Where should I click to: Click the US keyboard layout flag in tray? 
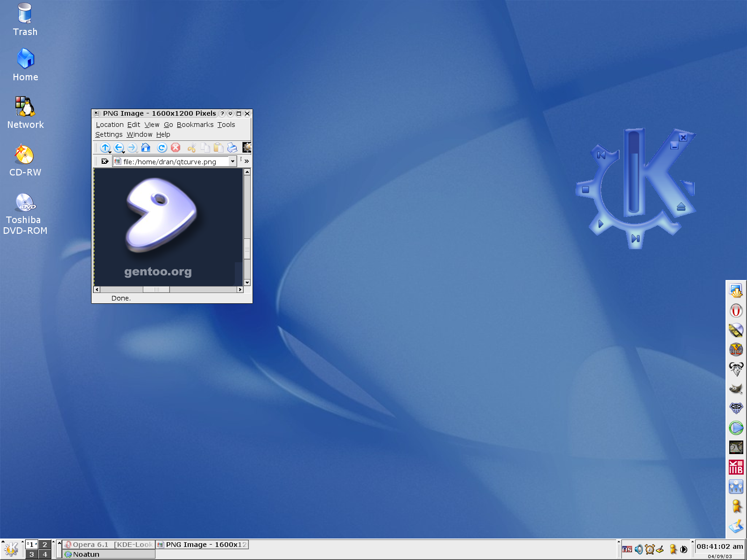(x=627, y=549)
